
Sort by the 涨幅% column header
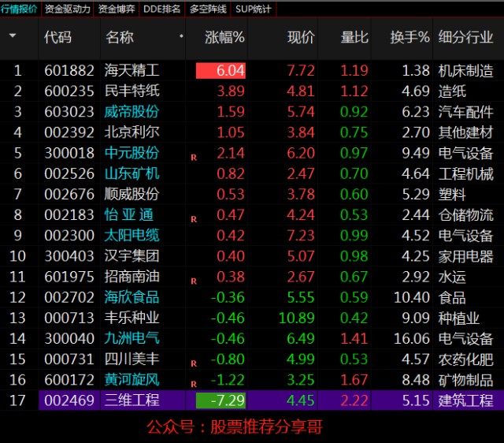click(x=224, y=37)
